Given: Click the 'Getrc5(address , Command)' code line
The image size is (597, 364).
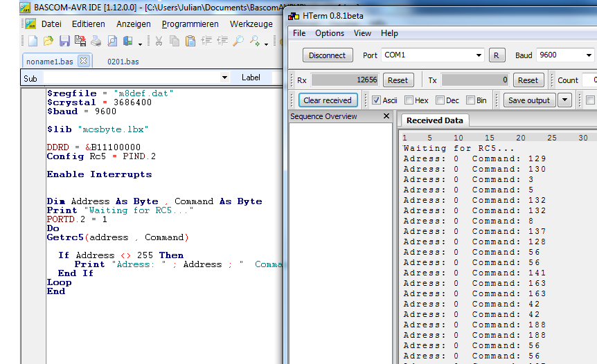Looking at the screenshot, I should point(118,237).
